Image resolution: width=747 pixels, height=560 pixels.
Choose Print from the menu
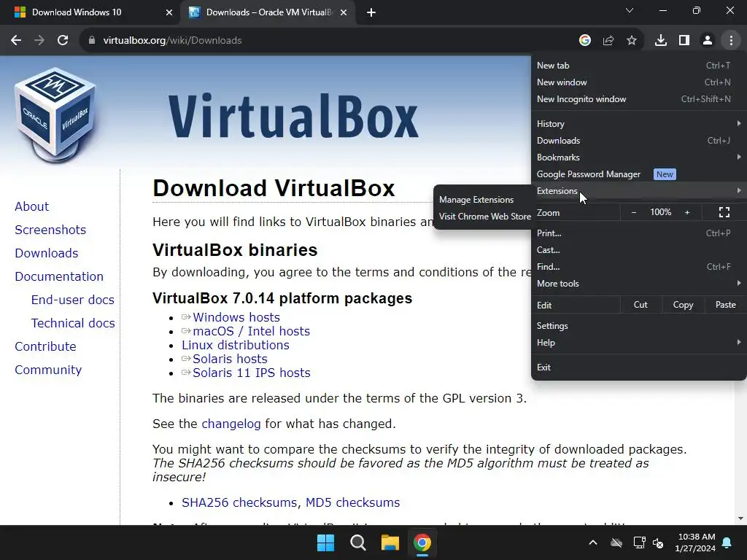coord(638,233)
